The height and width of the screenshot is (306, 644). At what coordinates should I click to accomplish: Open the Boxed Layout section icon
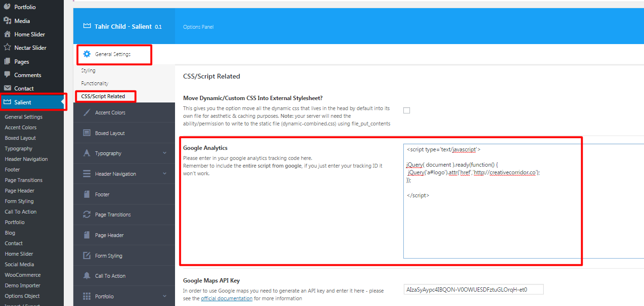87,133
